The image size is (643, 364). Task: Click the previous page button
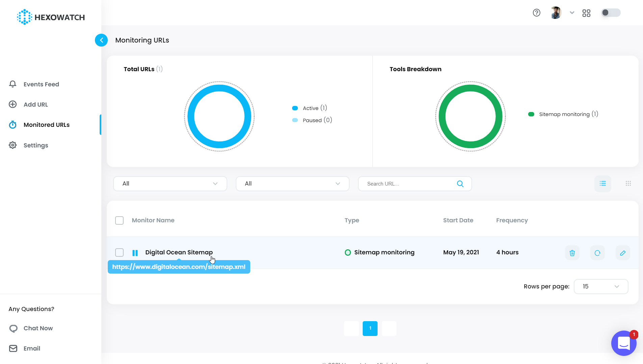point(352,328)
